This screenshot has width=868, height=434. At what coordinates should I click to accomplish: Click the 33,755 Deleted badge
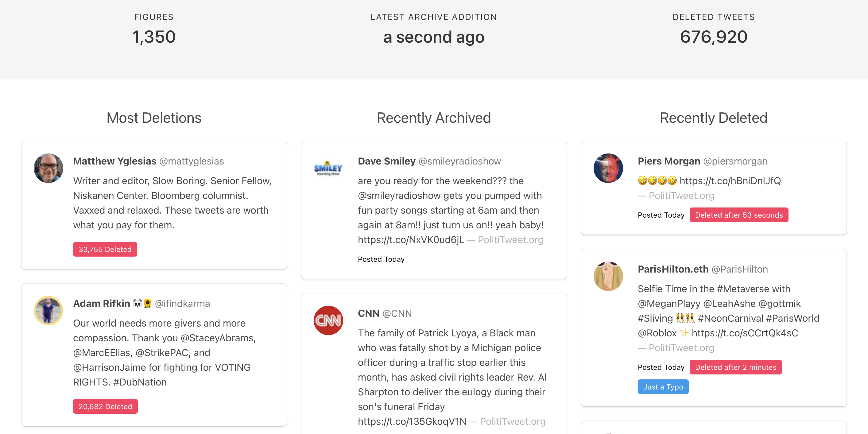pos(105,249)
